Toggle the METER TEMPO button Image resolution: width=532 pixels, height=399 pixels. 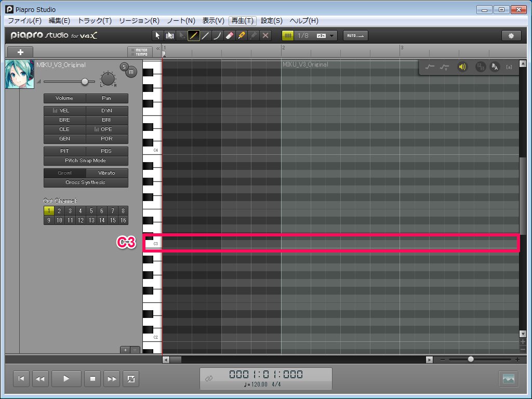(x=139, y=52)
